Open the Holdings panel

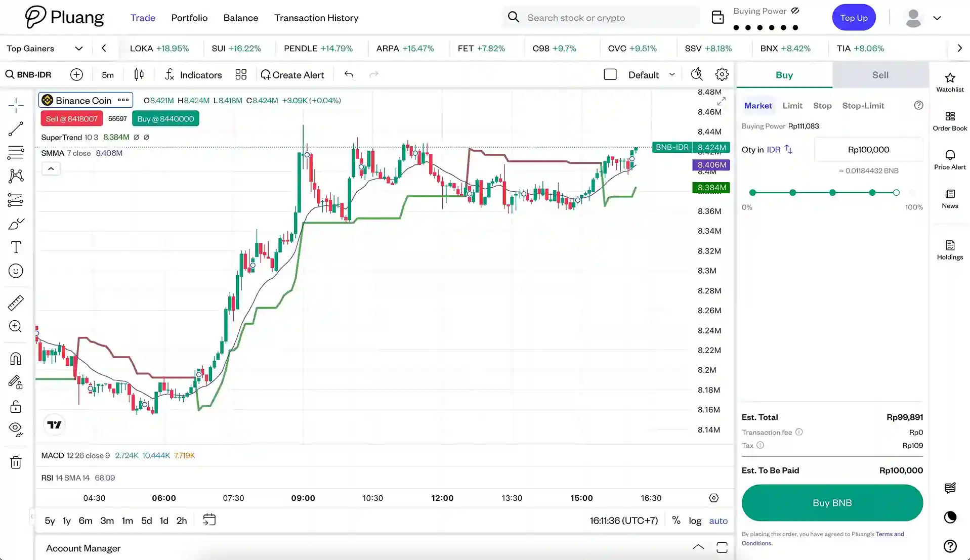tap(950, 250)
